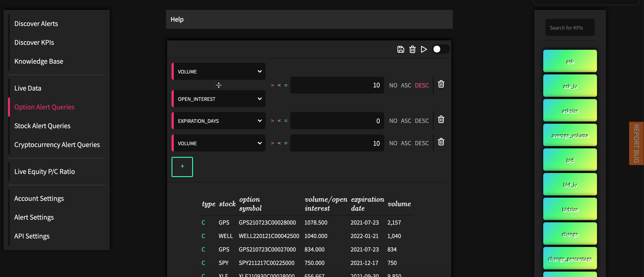Click the SPY211217C00225000 option symbol cell

(266, 263)
